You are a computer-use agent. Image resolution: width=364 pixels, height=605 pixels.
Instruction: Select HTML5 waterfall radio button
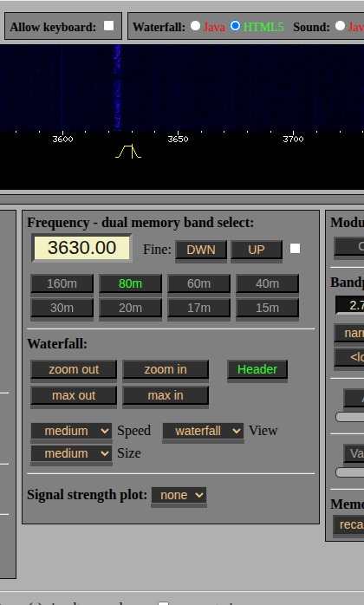[235, 26]
